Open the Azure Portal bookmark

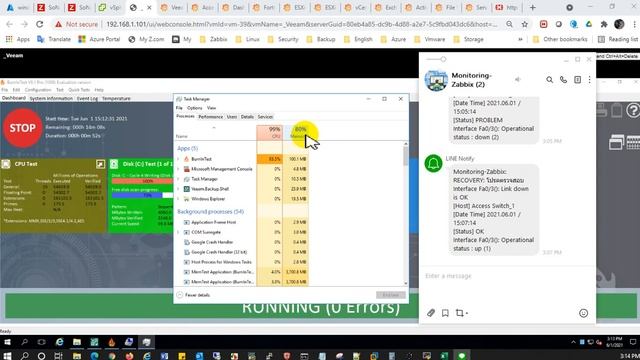click(99, 39)
